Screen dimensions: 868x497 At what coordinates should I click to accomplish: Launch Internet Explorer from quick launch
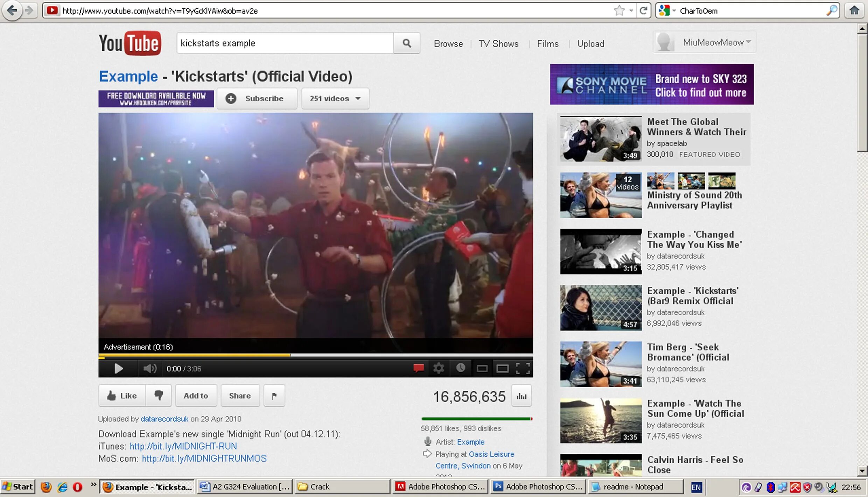tap(62, 487)
